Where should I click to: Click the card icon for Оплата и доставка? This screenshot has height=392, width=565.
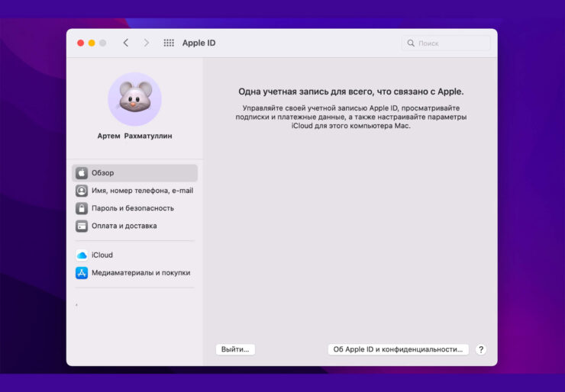coord(82,226)
